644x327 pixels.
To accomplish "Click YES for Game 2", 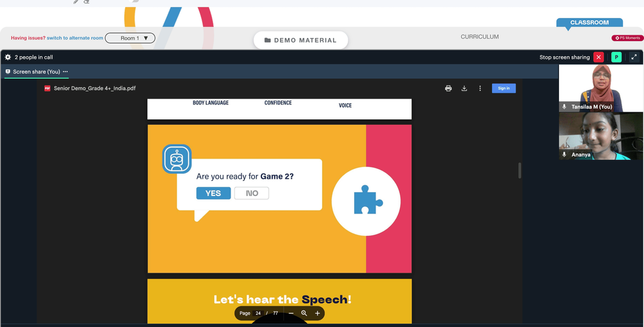I will point(213,193).
